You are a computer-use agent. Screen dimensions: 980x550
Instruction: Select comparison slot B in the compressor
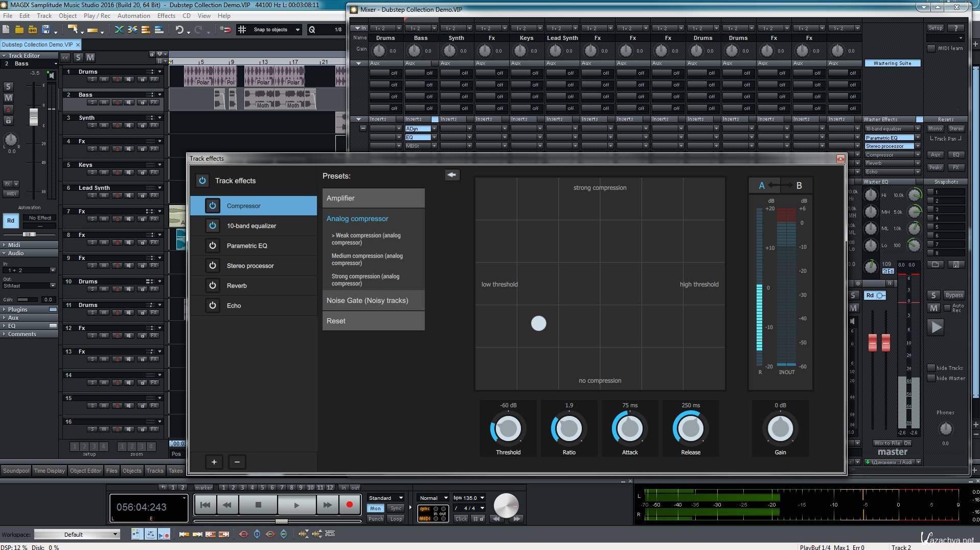[799, 186]
